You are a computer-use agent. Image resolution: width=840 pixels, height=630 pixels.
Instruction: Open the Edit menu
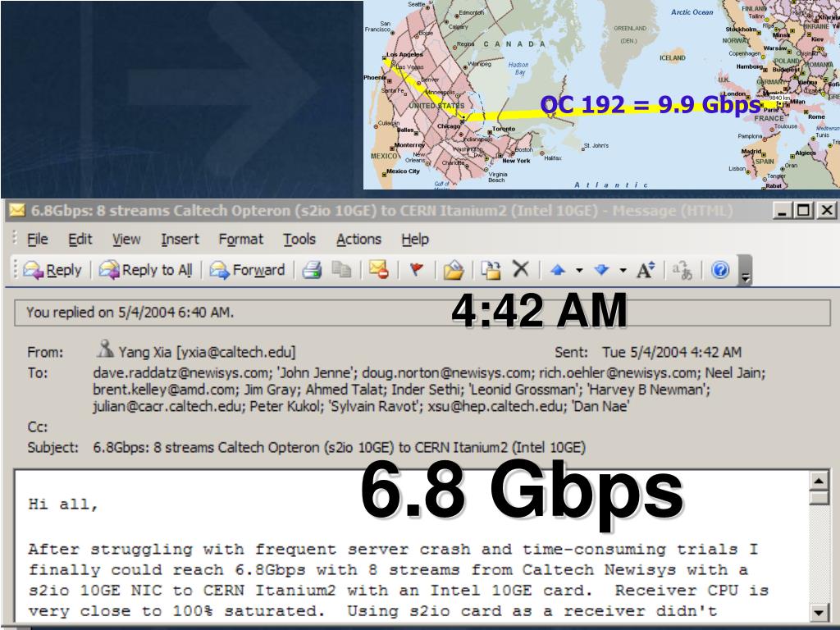80,239
